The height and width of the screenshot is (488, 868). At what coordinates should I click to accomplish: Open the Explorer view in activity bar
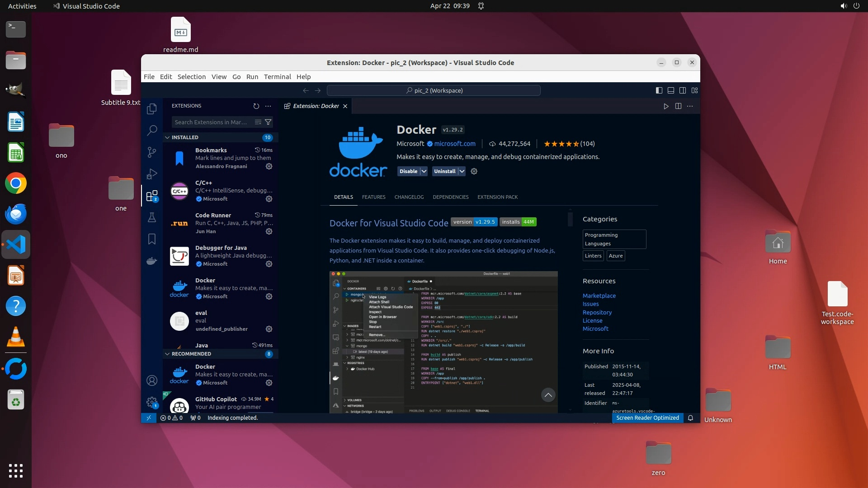coord(152,109)
